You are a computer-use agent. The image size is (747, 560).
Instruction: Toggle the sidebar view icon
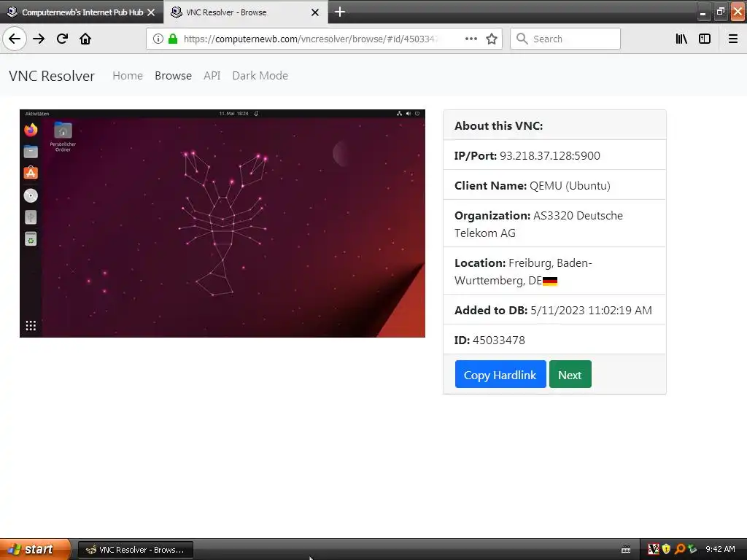(705, 39)
